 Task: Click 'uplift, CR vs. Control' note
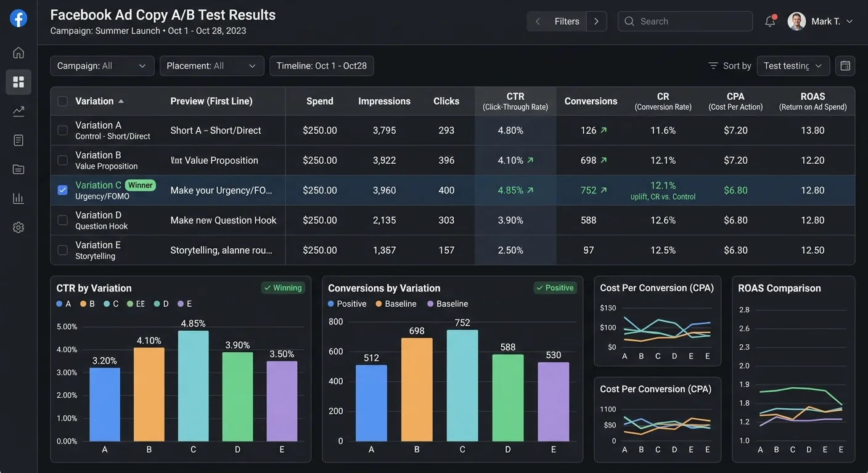point(663,197)
